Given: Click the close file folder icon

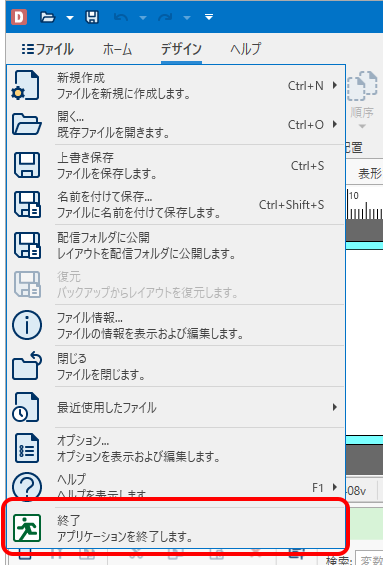Looking at the screenshot, I should coord(27,366).
